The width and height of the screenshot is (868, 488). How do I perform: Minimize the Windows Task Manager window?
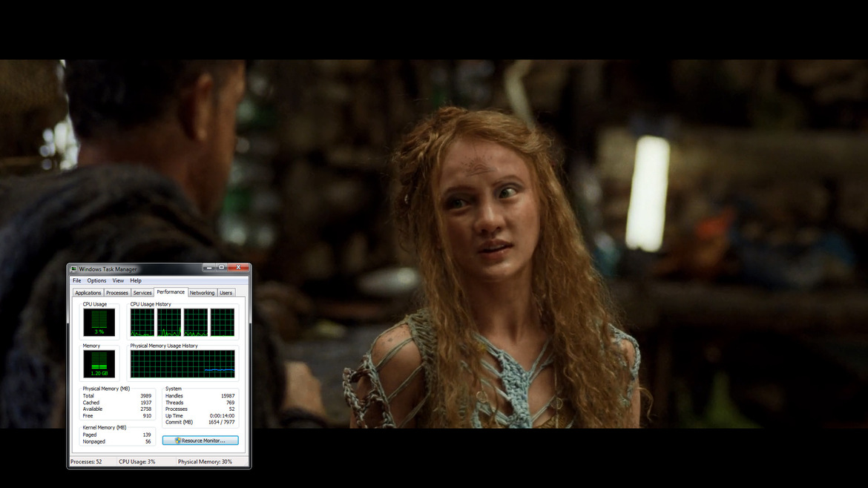coord(208,268)
